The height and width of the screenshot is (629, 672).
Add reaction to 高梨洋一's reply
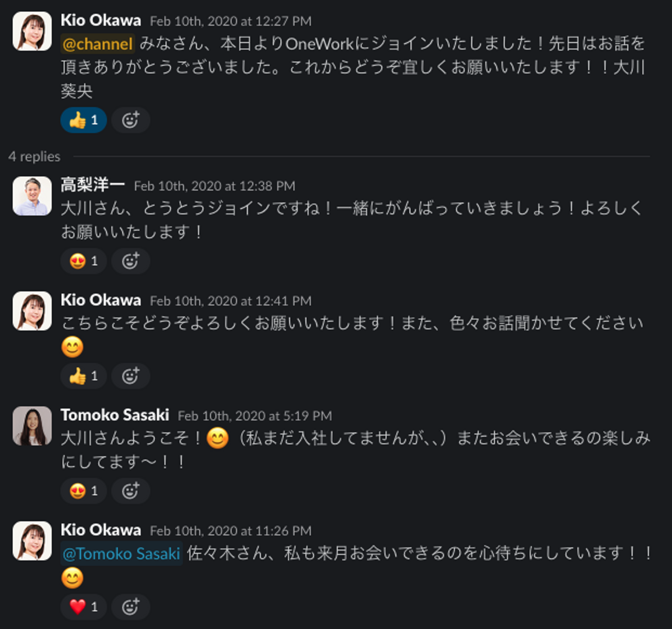[x=130, y=261]
